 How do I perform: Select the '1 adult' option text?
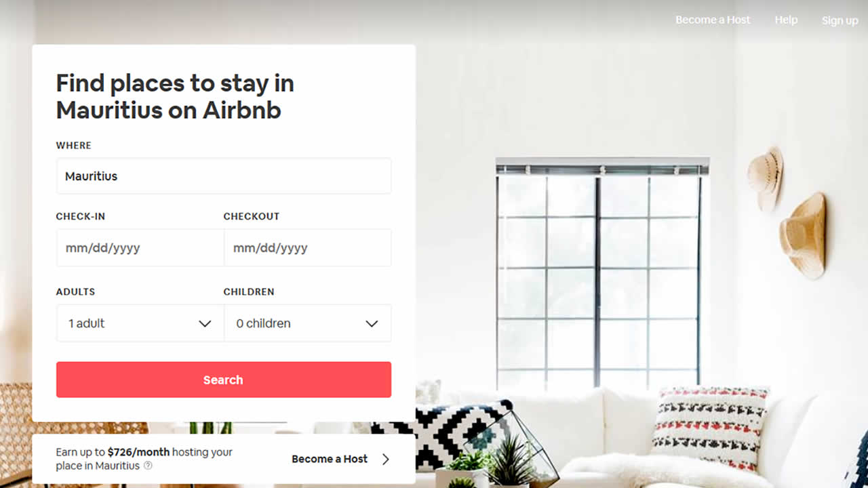pos(87,323)
